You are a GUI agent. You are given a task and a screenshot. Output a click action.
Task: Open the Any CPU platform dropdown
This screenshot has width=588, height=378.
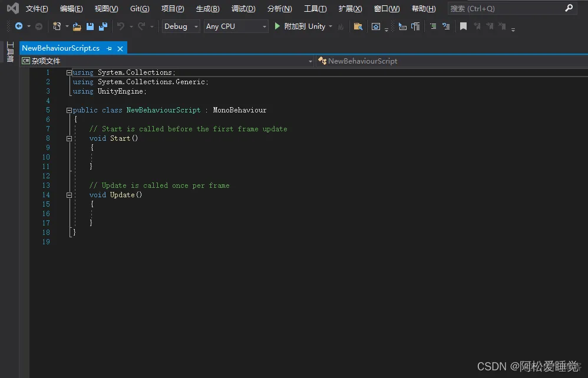point(236,26)
